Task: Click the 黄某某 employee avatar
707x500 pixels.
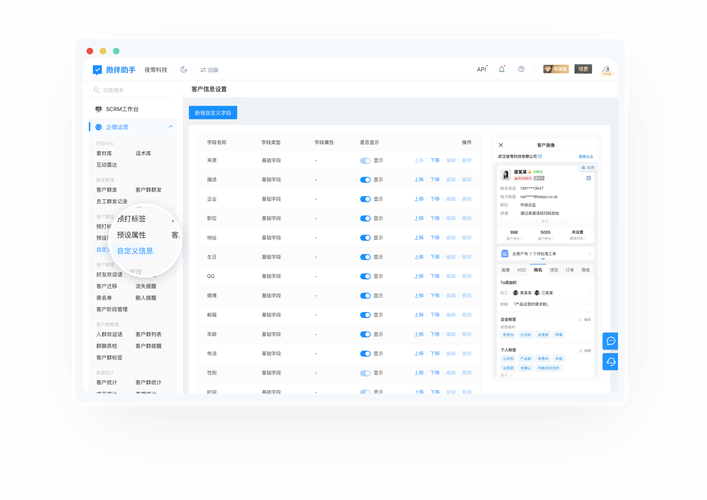Action: coord(516,293)
